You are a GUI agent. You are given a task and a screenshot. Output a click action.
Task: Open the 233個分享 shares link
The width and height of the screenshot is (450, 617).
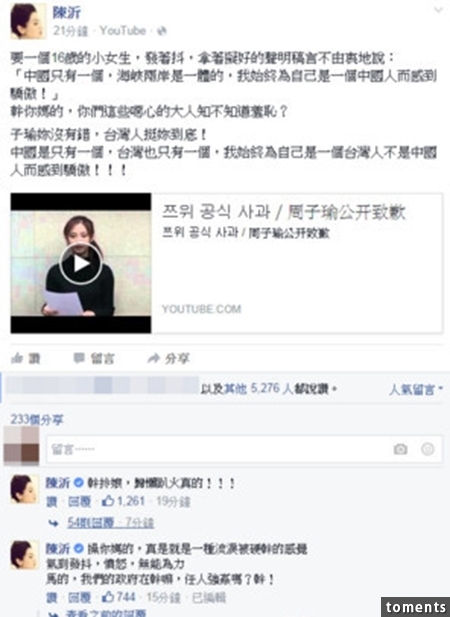[x=37, y=420]
